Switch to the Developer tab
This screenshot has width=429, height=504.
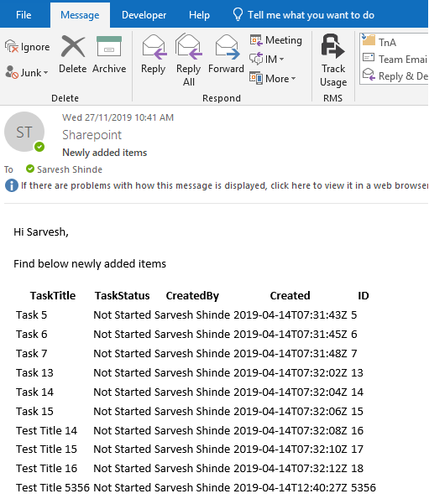tap(144, 15)
